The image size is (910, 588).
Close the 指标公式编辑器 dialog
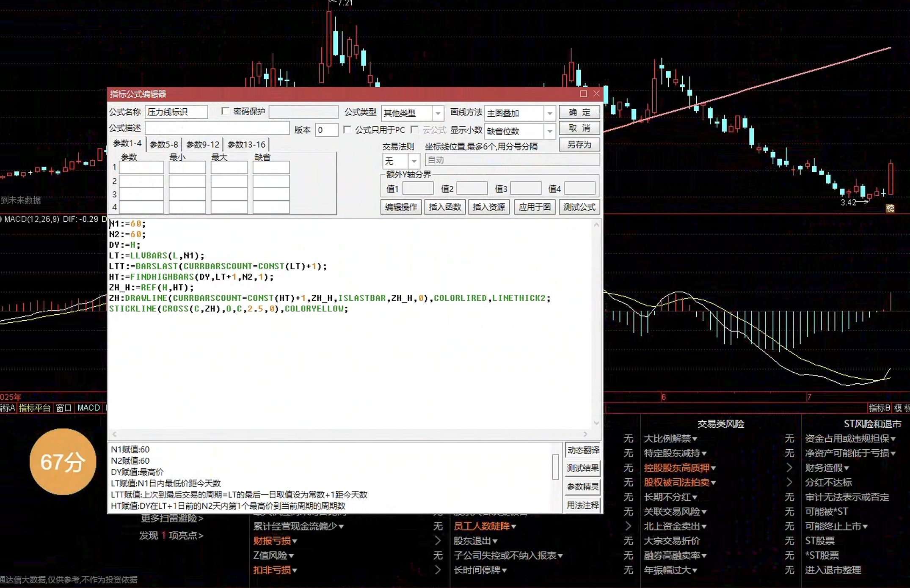(x=596, y=93)
